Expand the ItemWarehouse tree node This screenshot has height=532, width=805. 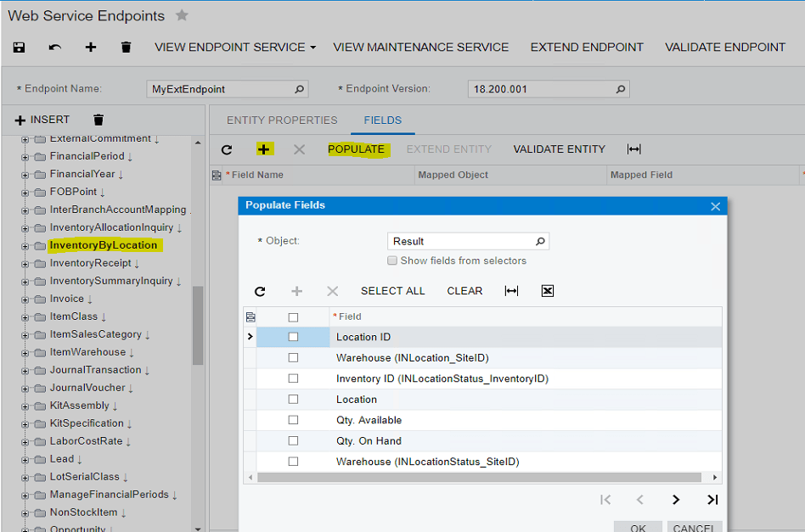(x=25, y=353)
